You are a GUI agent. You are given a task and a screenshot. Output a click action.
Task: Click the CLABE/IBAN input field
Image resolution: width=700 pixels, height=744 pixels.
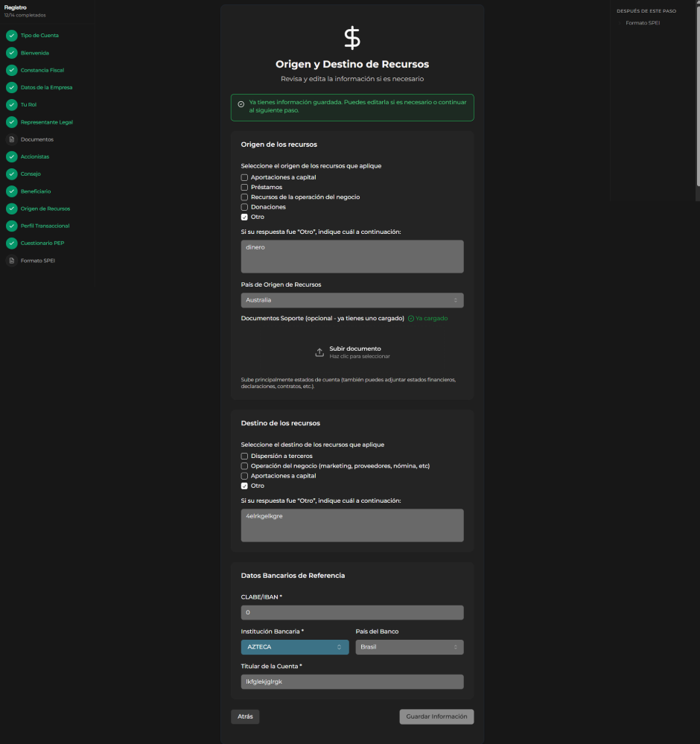tap(352, 613)
